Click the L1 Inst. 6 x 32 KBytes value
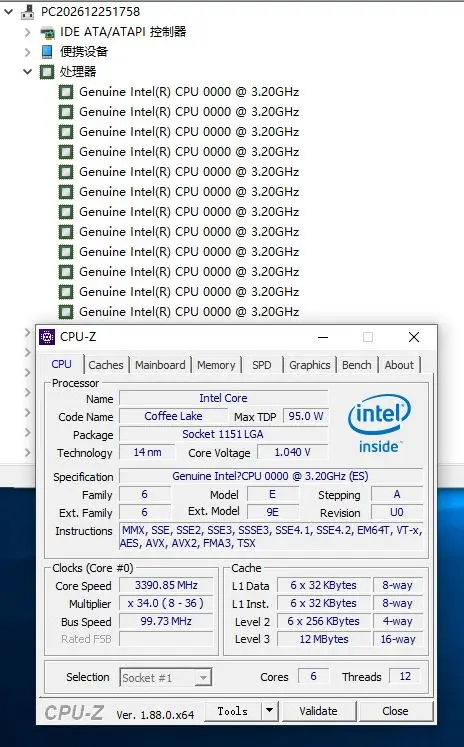 pyautogui.click(x=323, y=603)
